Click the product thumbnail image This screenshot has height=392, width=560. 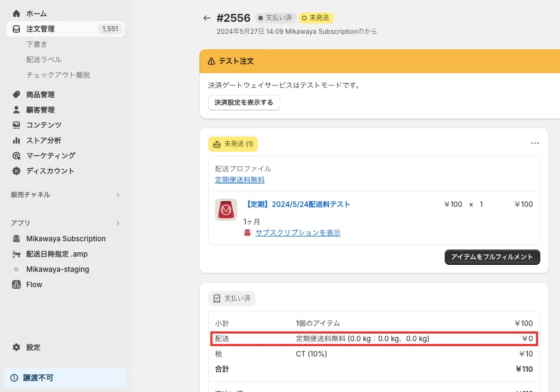tap(226, 210)
